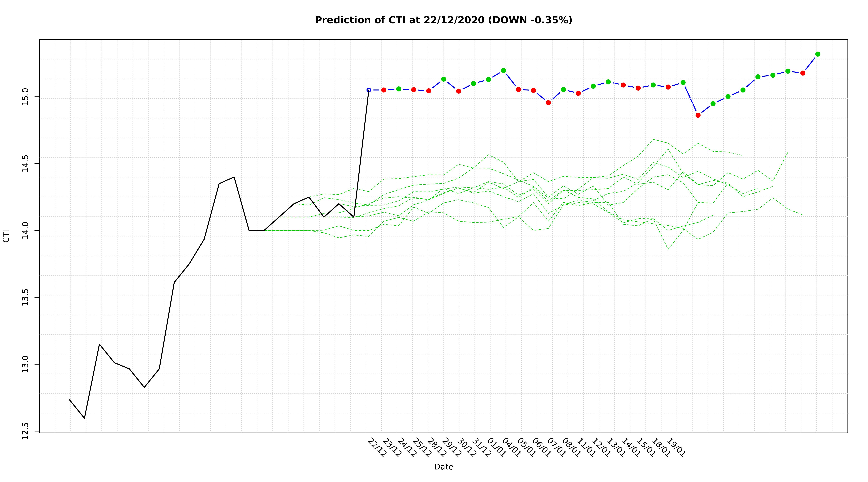868x482 pixels.
Task: Click the 14.0 y-axis tick label
Action: point(25,230)
